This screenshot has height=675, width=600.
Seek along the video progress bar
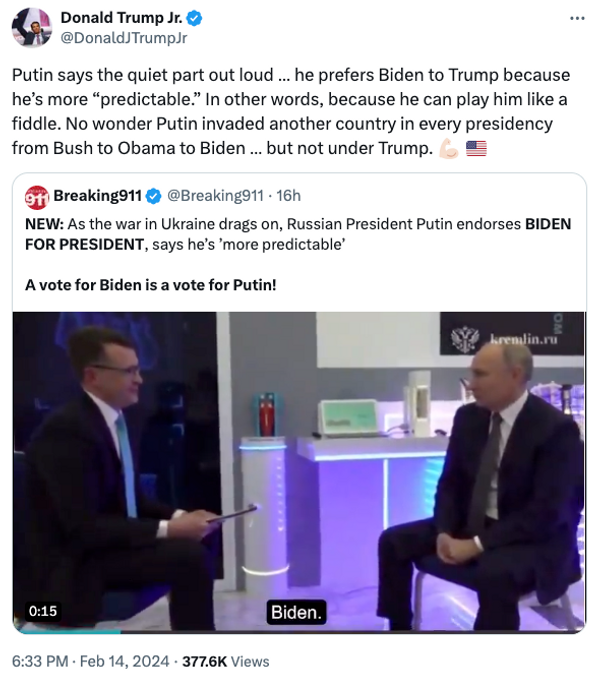299,632
